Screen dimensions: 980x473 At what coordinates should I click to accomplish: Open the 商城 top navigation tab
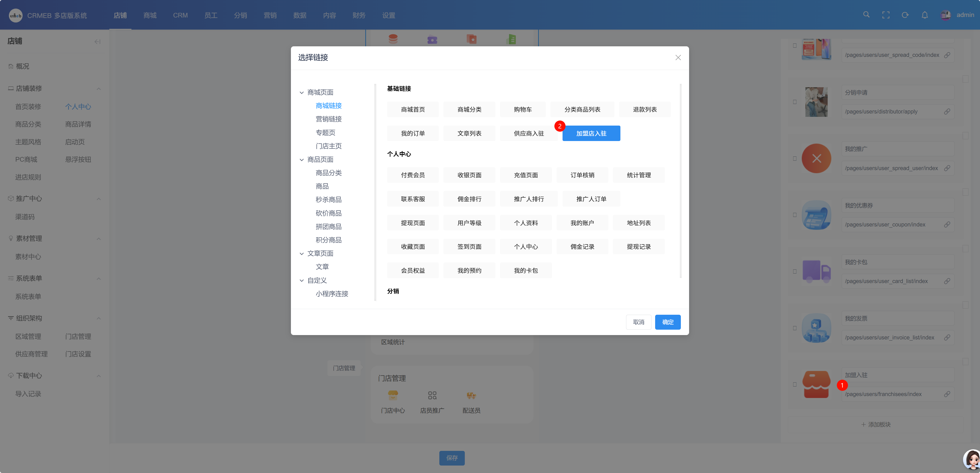click(x=150, y=15)
